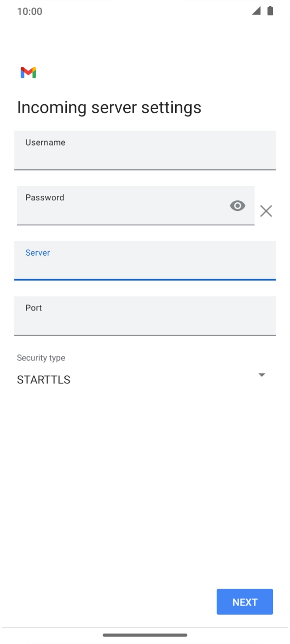Tap the navigation handle at screen bottom
The image size is (290, 644).
(x=145, y=635)
